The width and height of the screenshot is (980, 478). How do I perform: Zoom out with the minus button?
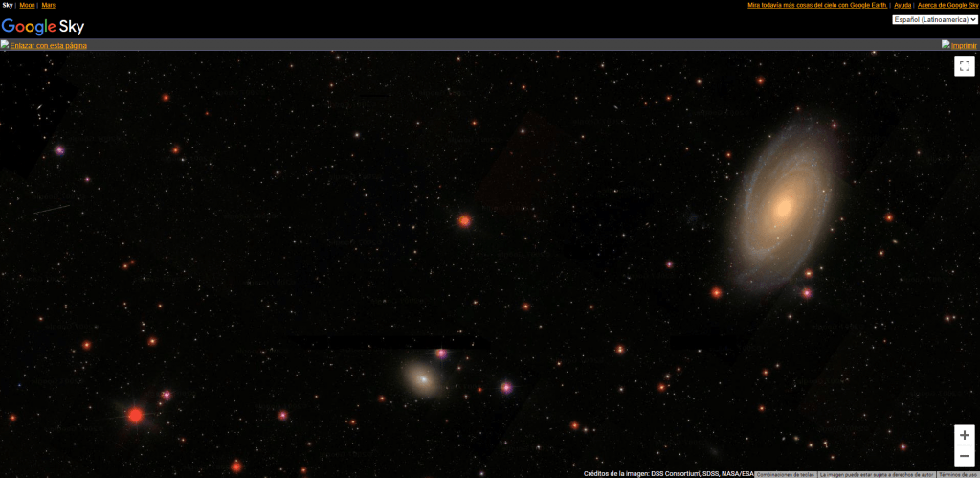click(965, 456)
